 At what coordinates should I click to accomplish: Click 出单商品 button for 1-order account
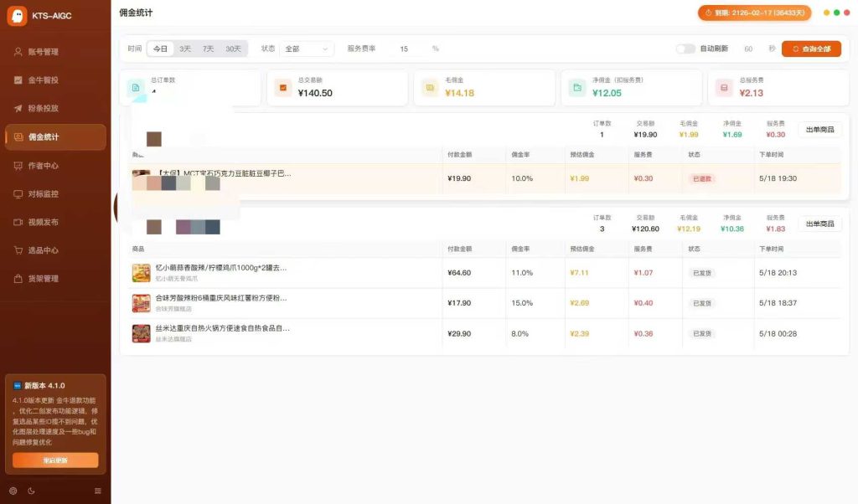click(x=819, y=130)
